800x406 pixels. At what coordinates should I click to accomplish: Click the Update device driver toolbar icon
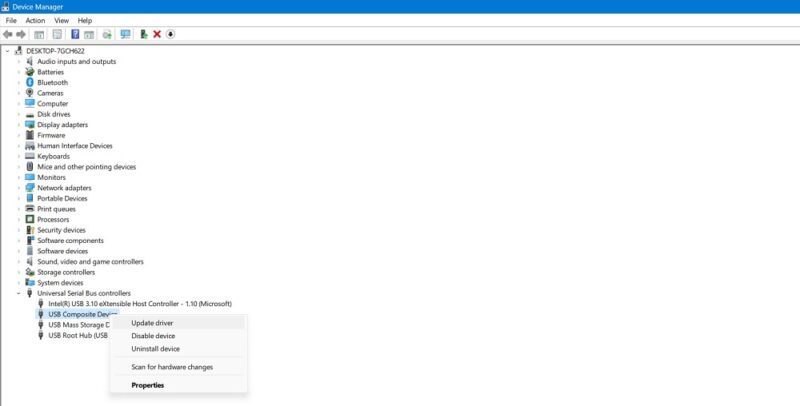[x=107, y=34]
